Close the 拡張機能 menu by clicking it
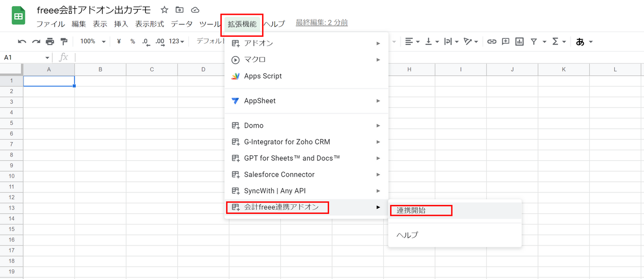Viewport: 644px width, 279px height. (242, 24)
